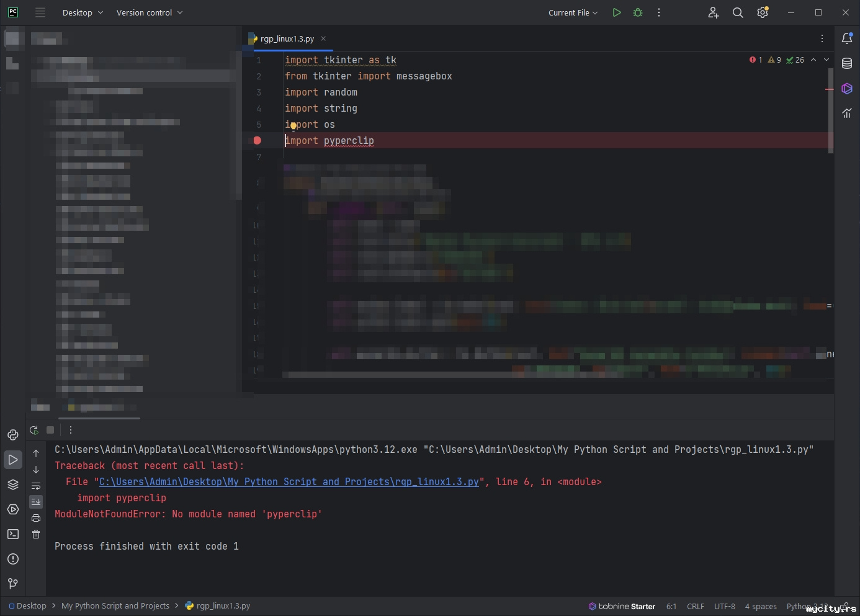The image size is (860, 616).
Task: Open the Database tool window
Action: click(847, 63)
